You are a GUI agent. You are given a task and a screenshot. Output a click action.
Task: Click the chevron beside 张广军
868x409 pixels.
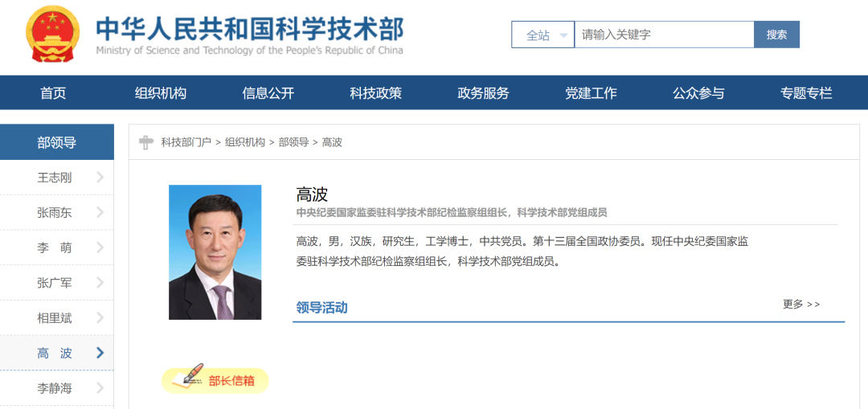[x=100, y=283]
